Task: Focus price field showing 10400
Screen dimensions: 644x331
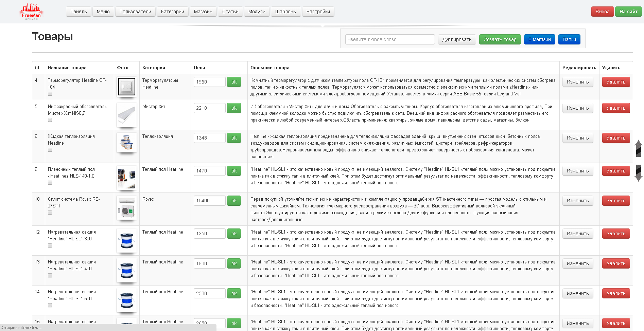Action: (209, 201)
